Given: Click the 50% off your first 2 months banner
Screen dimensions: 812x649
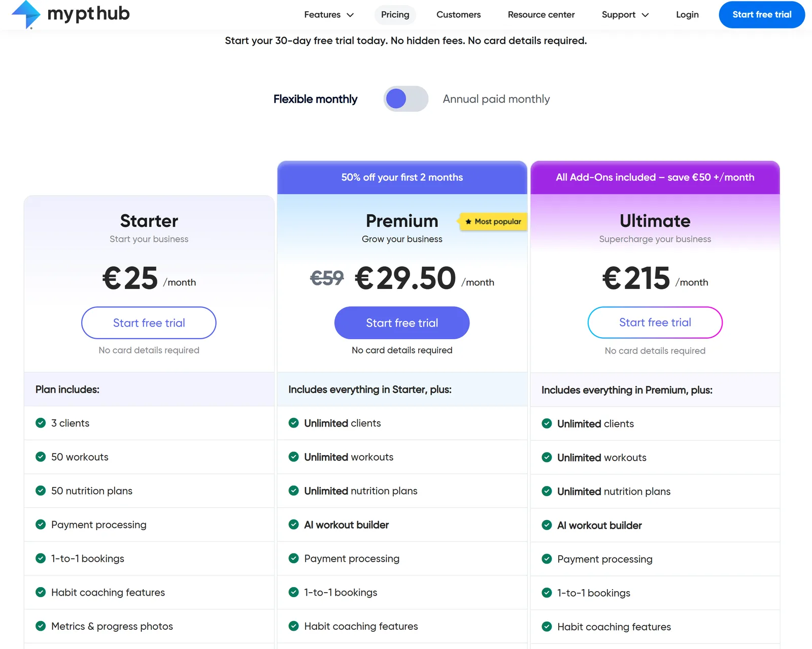Looking at the screenshot, I should tap(402, 177).
